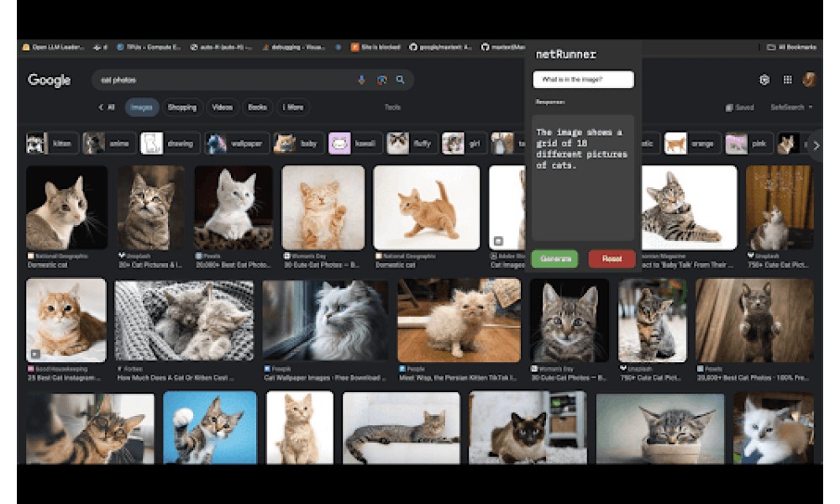Click the magnifying glass search icon
The height and width of the screenshot is (504, 840).
(400, 80)
